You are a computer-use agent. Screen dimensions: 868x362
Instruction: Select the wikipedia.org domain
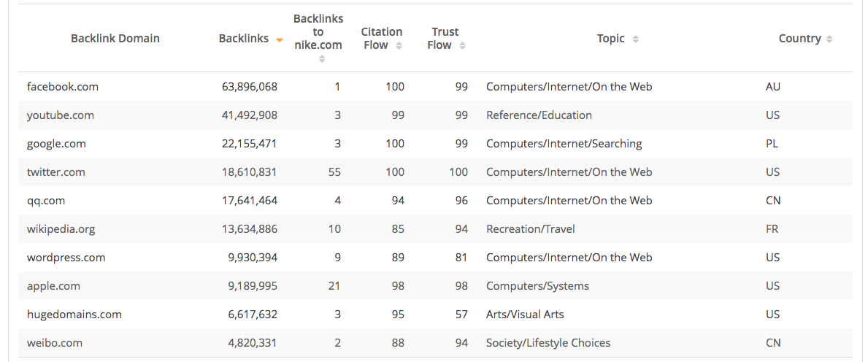point(61,228)
